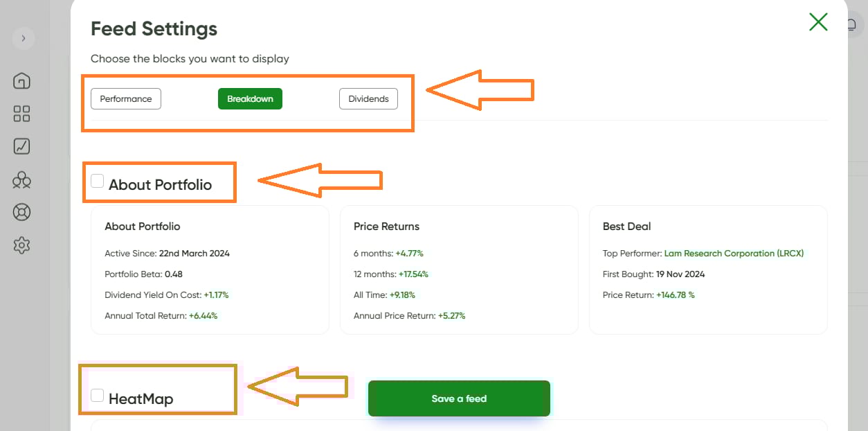Open the Home icon in sidebar
The height and width of the screenshot is (431, 868).
21,80
